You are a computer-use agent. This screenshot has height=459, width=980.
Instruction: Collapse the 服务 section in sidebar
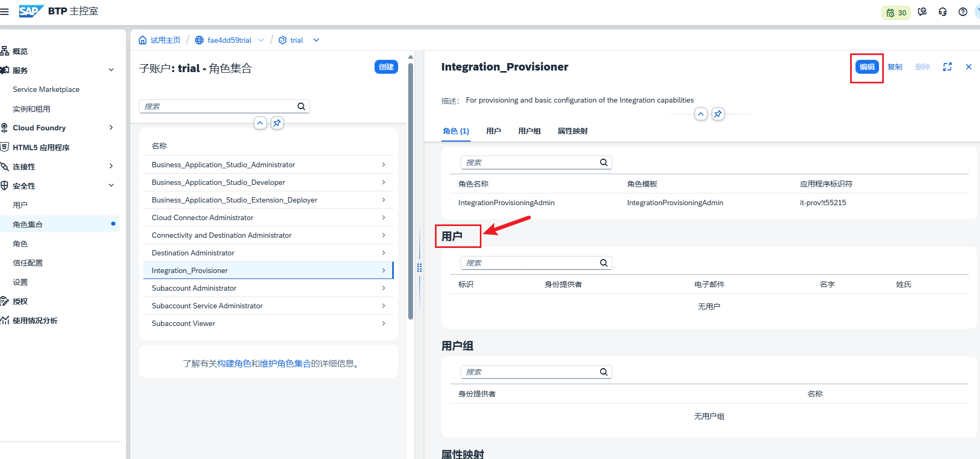point(111,70)
